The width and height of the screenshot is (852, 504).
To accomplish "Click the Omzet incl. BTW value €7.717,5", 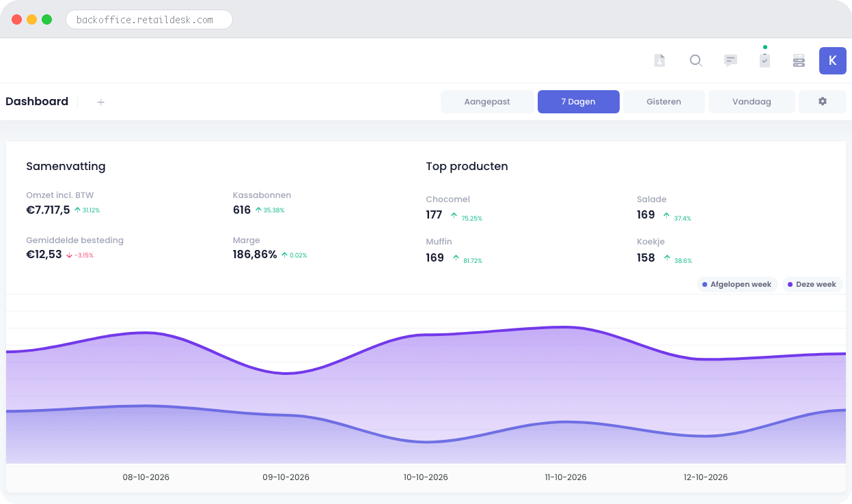I will (x=48, y=210).
